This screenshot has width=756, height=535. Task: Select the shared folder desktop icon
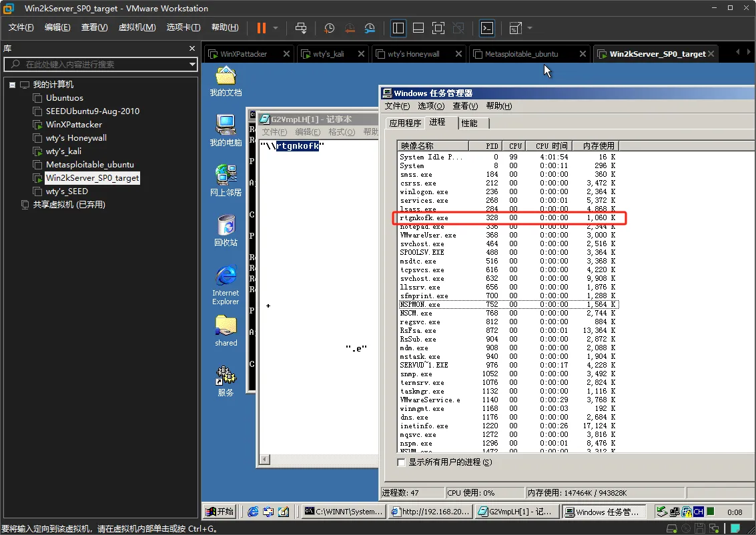(226, 331)
